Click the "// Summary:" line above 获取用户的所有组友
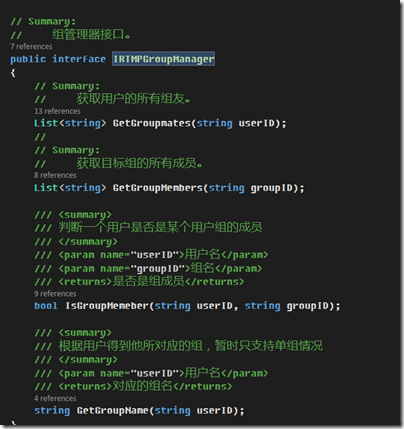This screenshot has height=429, width=404. [x=67, y=86]
